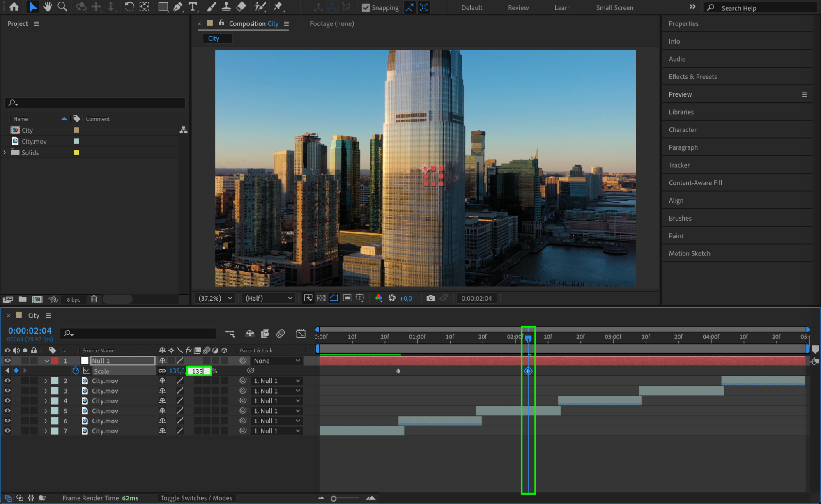Open the Effects & Presets panel
The width and height of the screenshot is (821, 504).
(692, 76)
